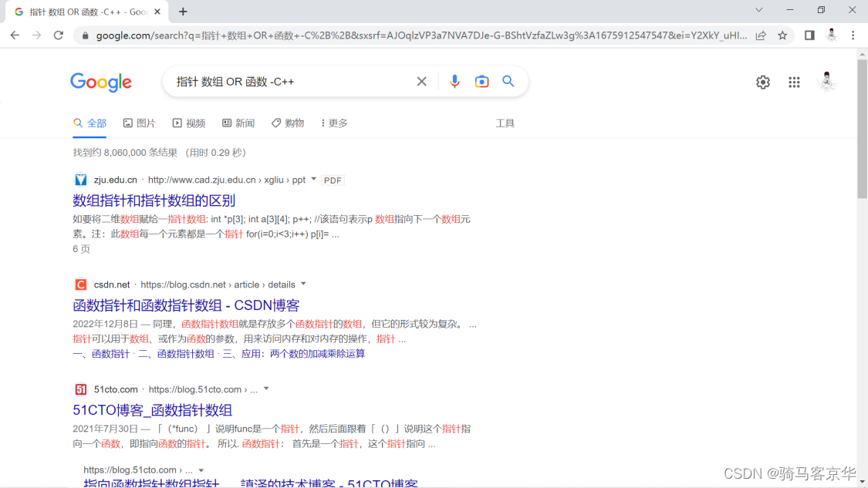
Task: Open a new browser tab
Action: pyautogui.click(x=183, y=12)
